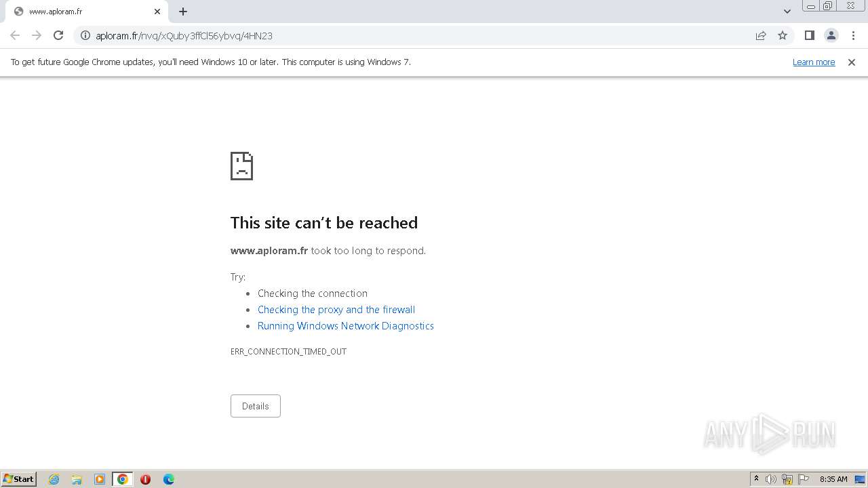868x488 pixels.
Task: Open Learn more link in update notice
Action: [x=814, y=62]
